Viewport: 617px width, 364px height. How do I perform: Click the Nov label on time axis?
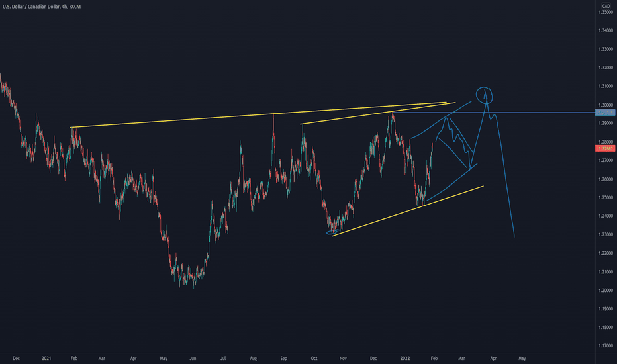[343, 359]
